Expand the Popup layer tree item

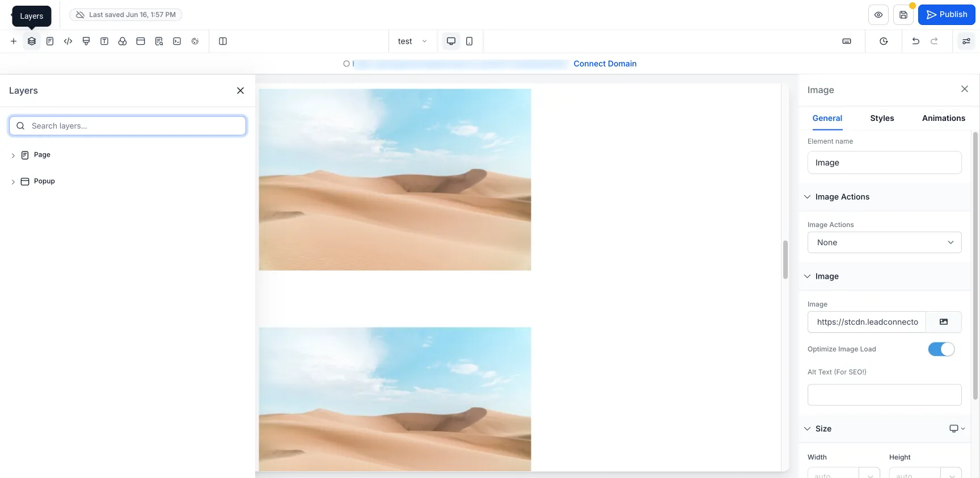[13, 182]
